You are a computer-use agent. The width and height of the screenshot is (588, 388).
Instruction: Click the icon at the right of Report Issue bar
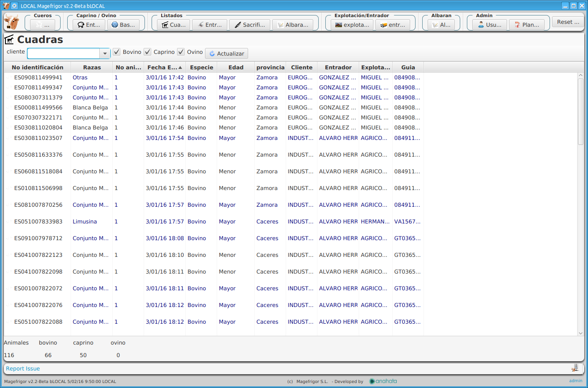[x=575, y=368]
